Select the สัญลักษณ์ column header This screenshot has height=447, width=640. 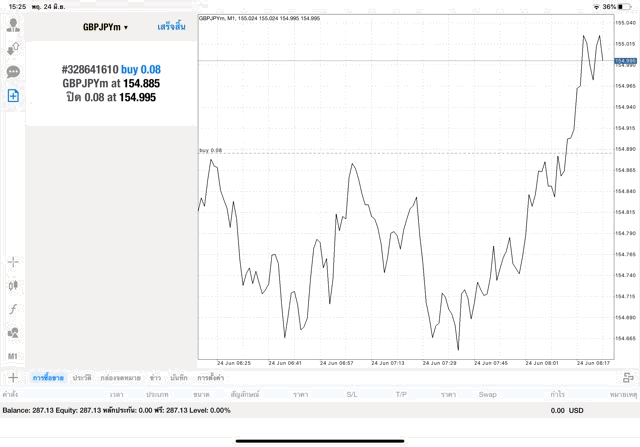(245, 394)
